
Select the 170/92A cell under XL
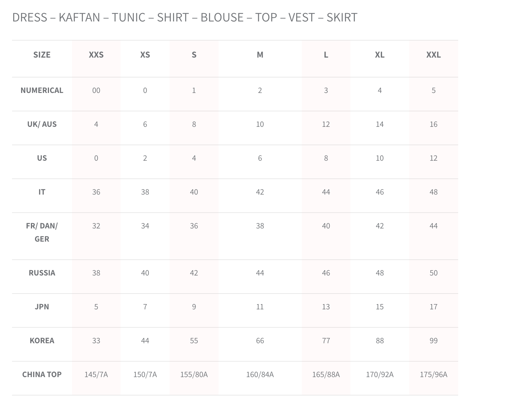380,374
